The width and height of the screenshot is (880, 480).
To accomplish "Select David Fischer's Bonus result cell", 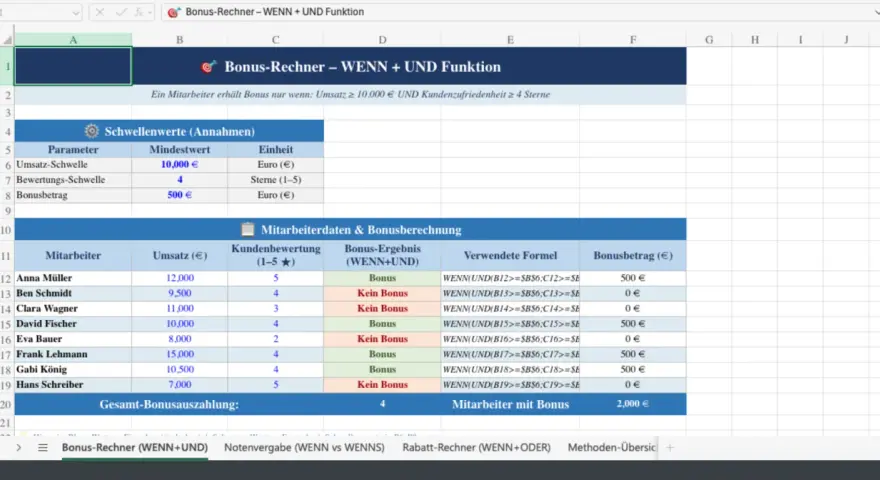I will (382, 324).
